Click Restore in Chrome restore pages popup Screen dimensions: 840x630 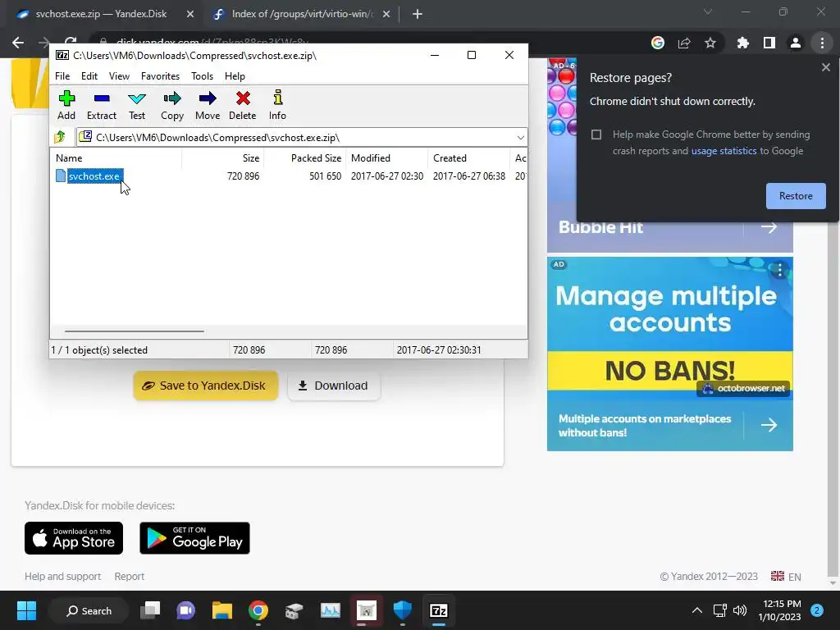tap(796, 196)
